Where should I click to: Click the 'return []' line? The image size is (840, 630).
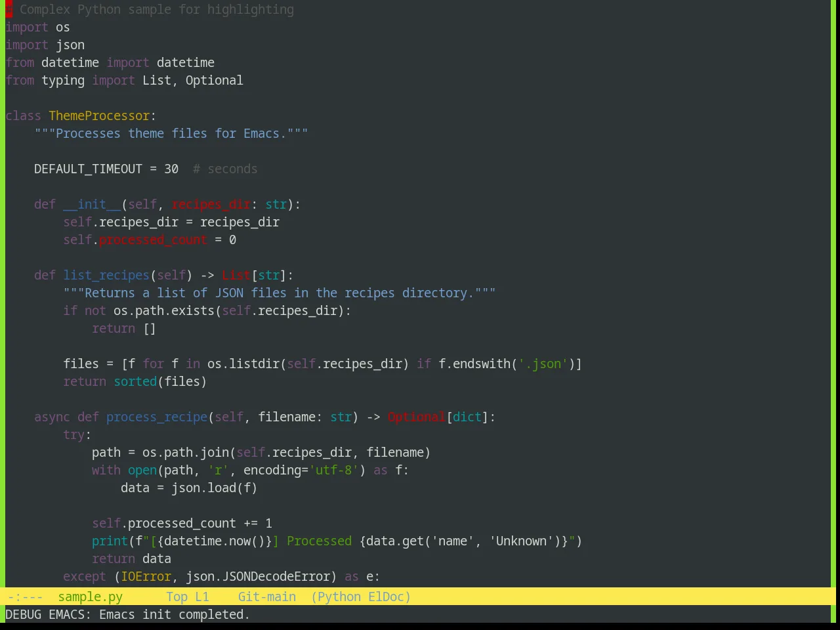pos(123,328)
